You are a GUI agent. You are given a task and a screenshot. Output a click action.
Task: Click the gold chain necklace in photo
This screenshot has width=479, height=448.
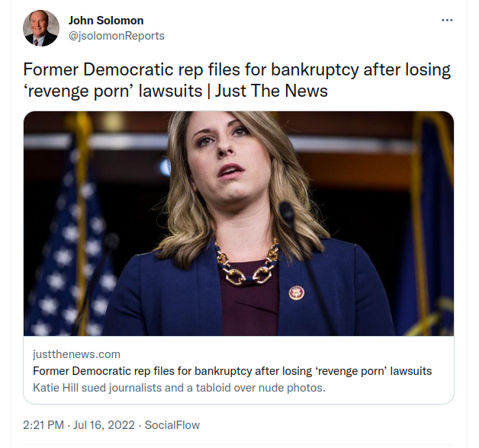click(x=247, y=262)
